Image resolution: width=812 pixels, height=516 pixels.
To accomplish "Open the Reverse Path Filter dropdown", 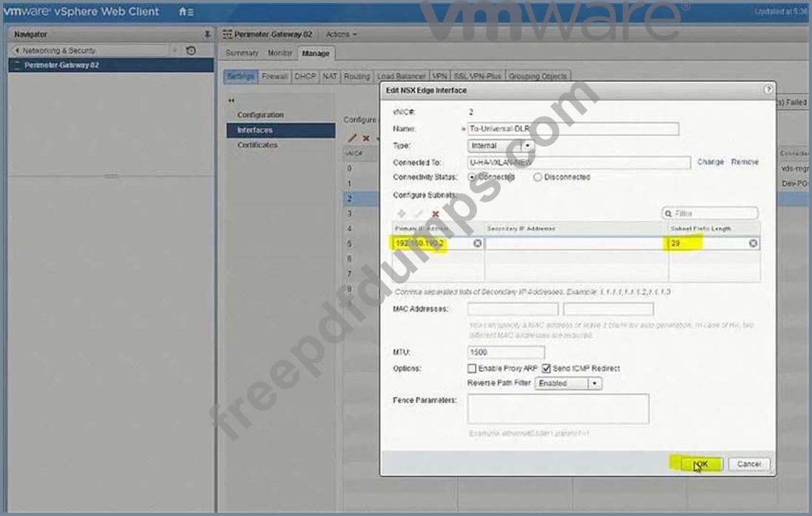I will coord(568,384).
